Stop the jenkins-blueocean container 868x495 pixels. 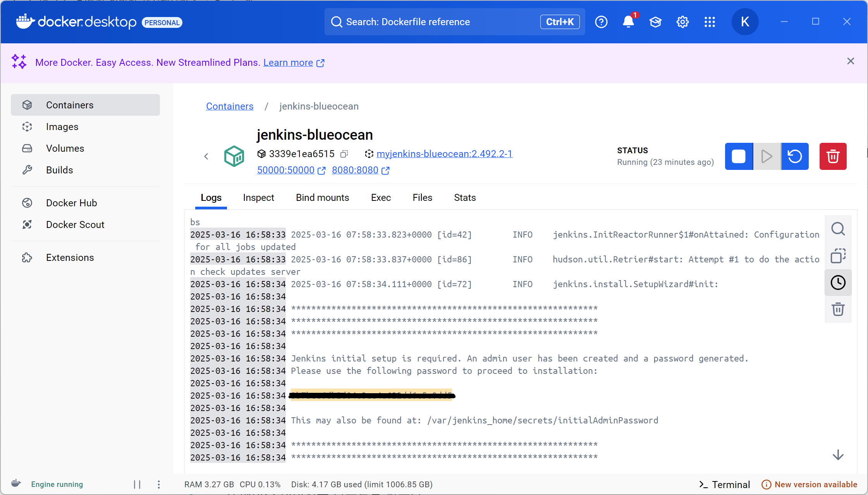739,156
